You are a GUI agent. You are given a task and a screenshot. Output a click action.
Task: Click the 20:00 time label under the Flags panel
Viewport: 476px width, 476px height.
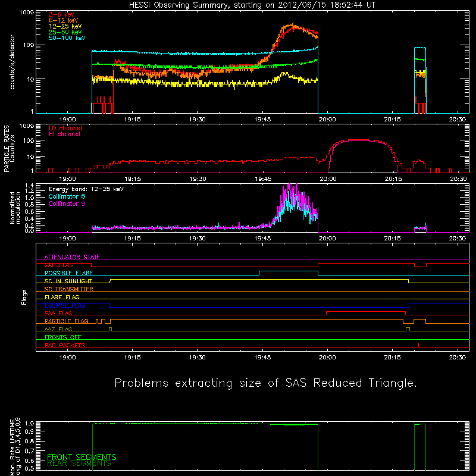pos(328,358)
